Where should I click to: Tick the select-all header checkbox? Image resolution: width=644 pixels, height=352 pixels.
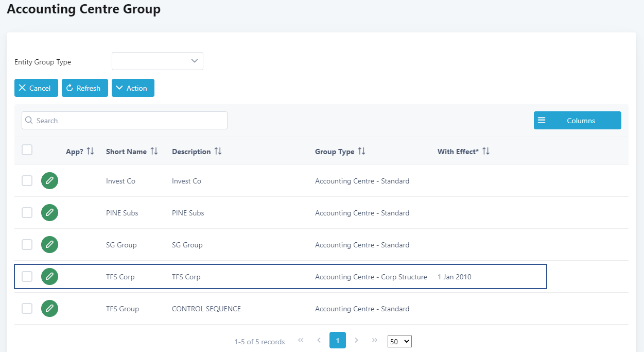27,150
